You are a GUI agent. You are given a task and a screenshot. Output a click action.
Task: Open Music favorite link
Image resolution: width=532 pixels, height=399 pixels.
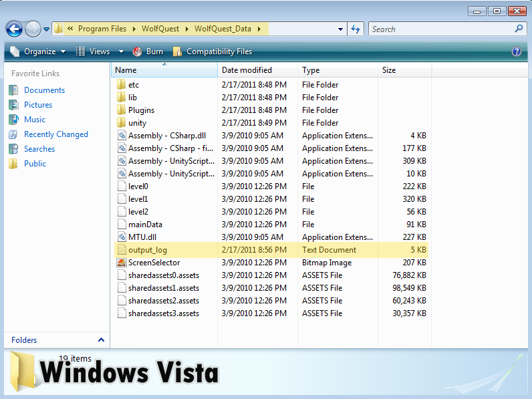pyautogui.click(x=35, y=120)
